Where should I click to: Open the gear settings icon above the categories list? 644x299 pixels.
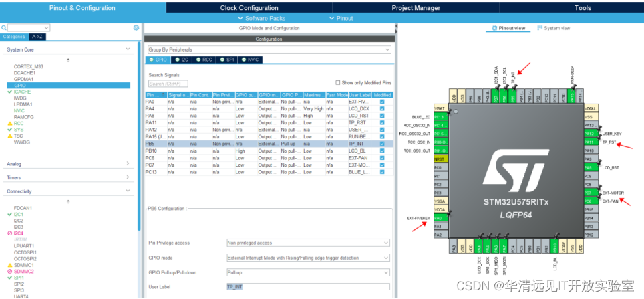[136, 28]
